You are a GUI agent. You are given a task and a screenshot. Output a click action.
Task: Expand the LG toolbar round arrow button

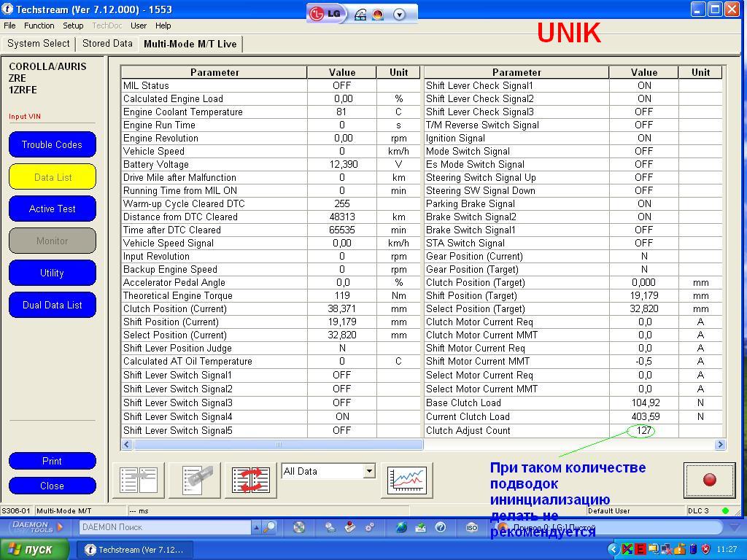tap(399, 15)
